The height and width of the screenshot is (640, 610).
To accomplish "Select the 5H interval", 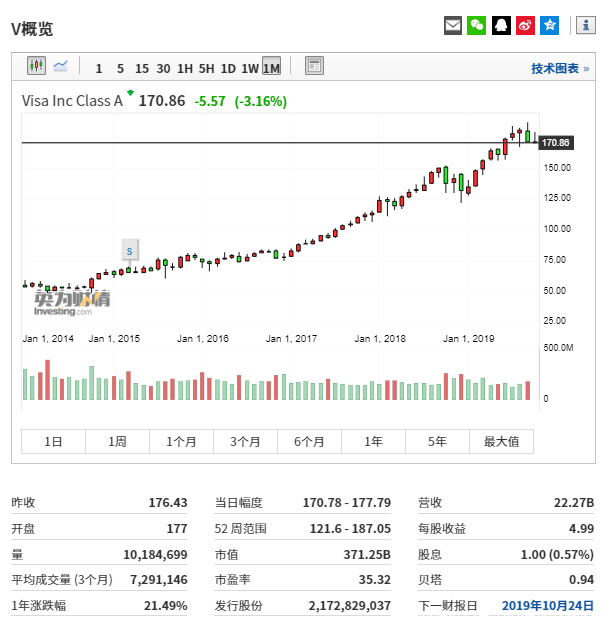I will tap(207, 68).
